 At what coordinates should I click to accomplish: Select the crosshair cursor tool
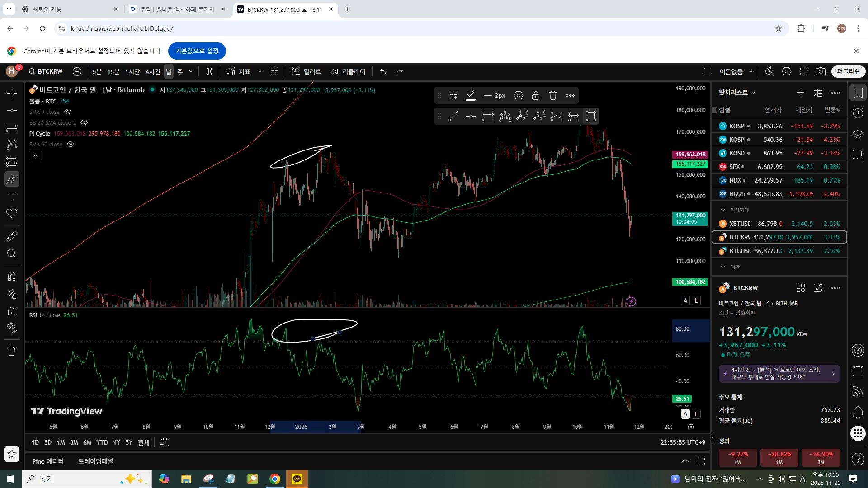click(x=12, y=93)
